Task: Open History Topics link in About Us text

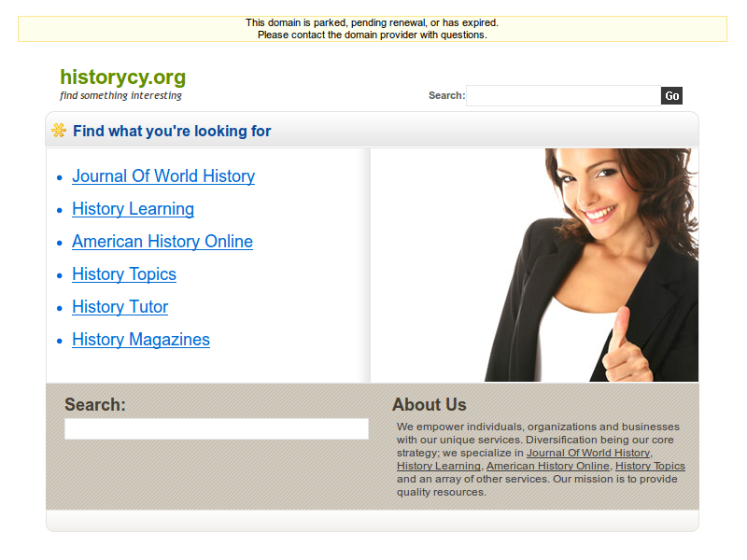Action: pos(650,466)
